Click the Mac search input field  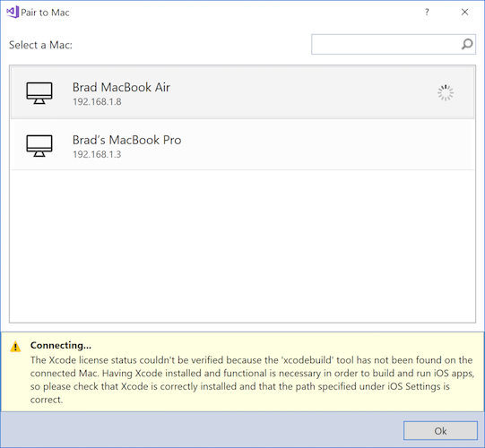point(394,44)
